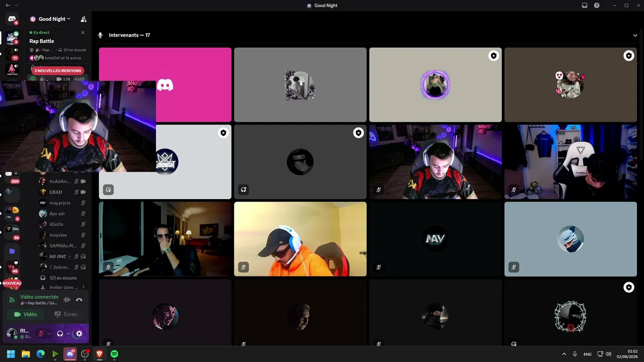Click moderator badge on cat avatar tile
This screenshot has width=644, height=362.
click(628, 56)
